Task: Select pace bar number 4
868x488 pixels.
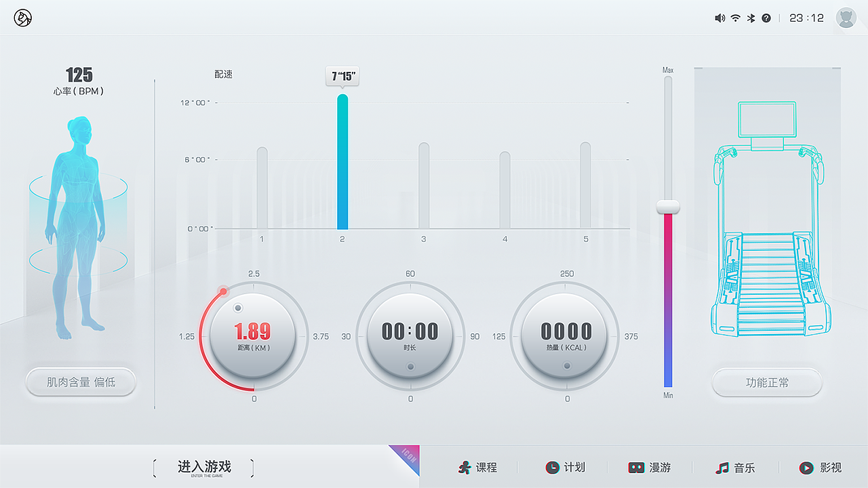Action: (x=505, y=190)
